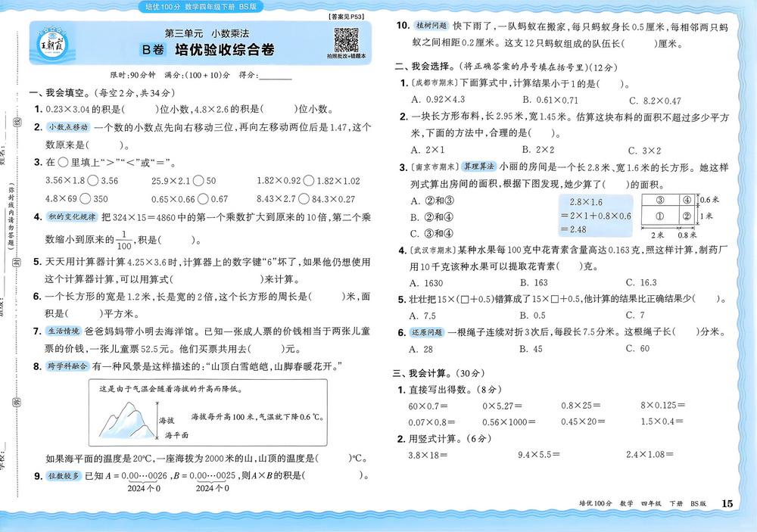Click the section heading 一、我会填空。

coord(60,93)
